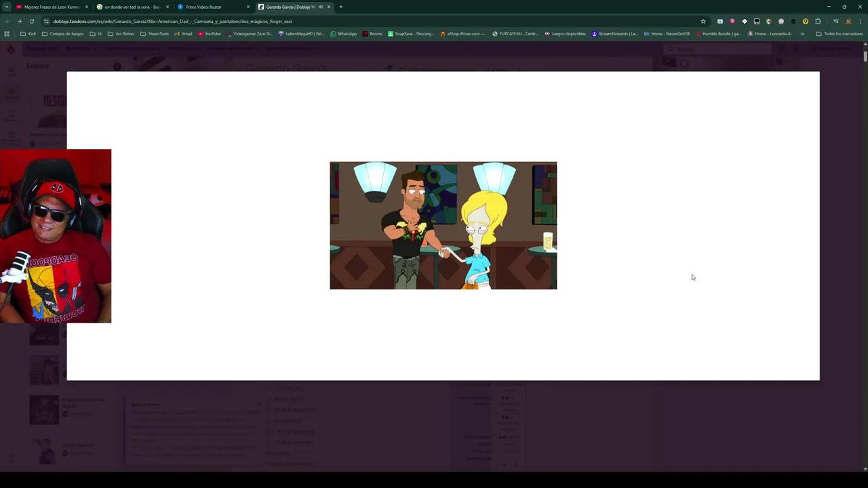
Task: Open the WhatsApp bookmark
Action: (343, 34)
